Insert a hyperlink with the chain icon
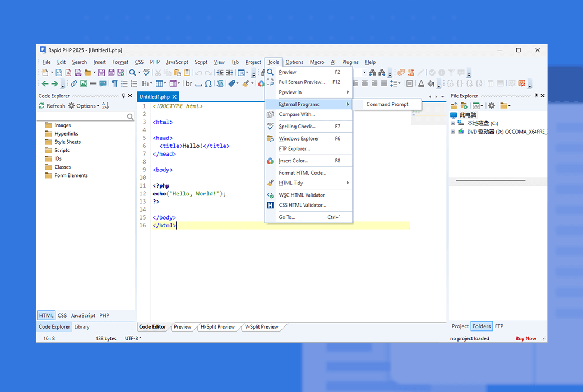Screen dimensions: 583x392 [x=74, y=83]
